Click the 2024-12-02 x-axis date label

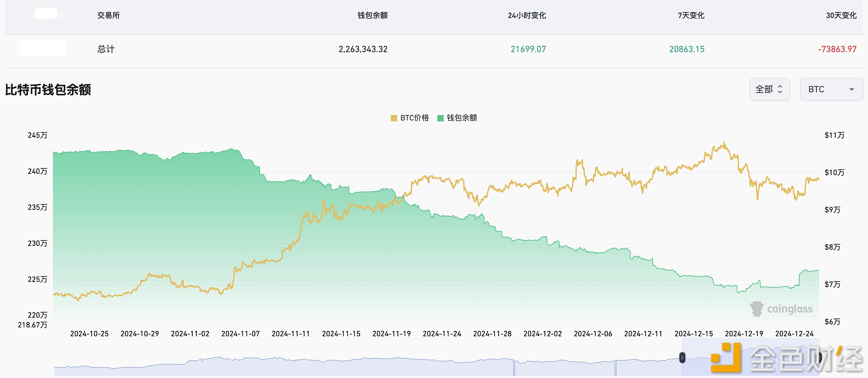(543, 334)
